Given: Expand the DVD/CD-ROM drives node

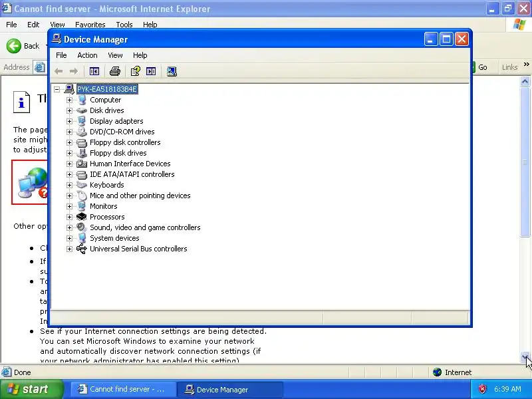Looking at the screenshot, I should pos(69,132).
